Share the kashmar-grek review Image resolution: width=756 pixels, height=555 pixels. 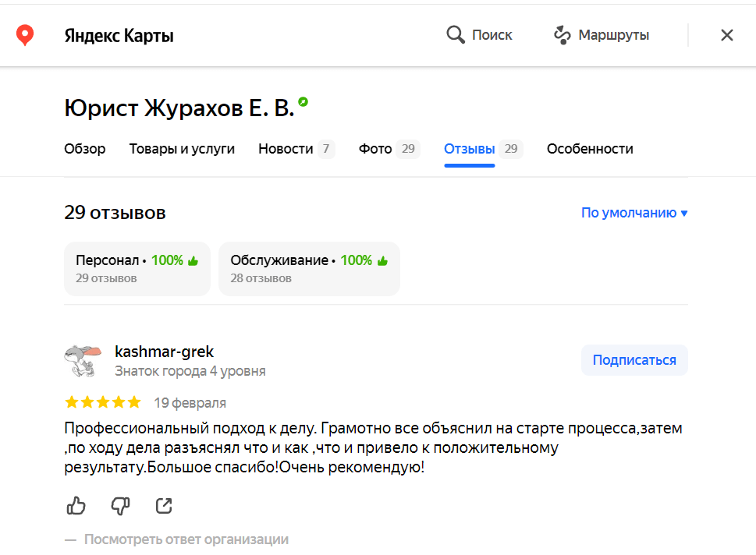tap(164, 506)
